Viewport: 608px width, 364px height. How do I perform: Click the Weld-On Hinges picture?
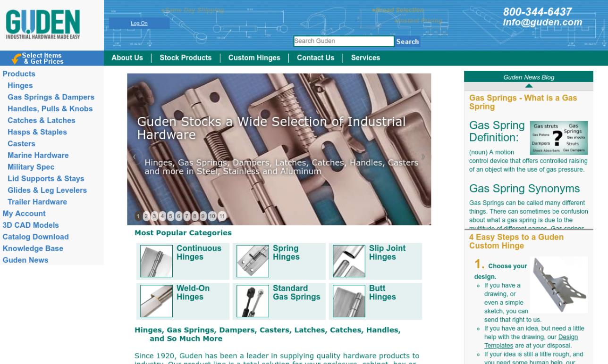156,301
